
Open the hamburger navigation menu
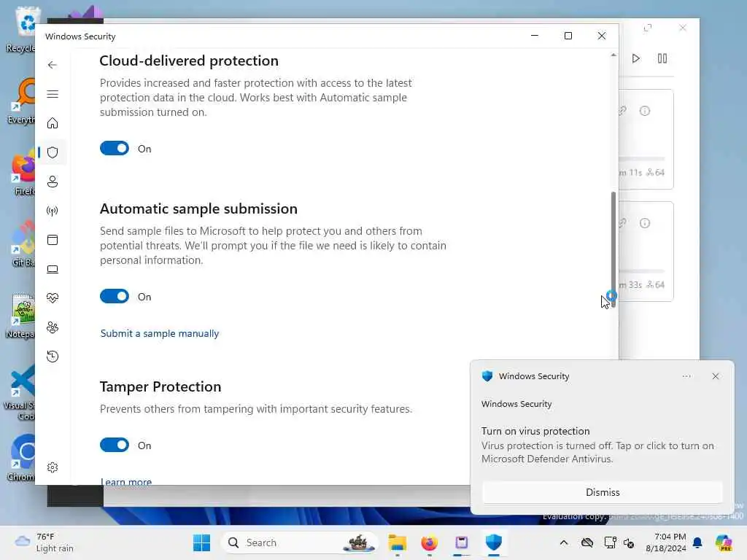(x=53, y=94)
